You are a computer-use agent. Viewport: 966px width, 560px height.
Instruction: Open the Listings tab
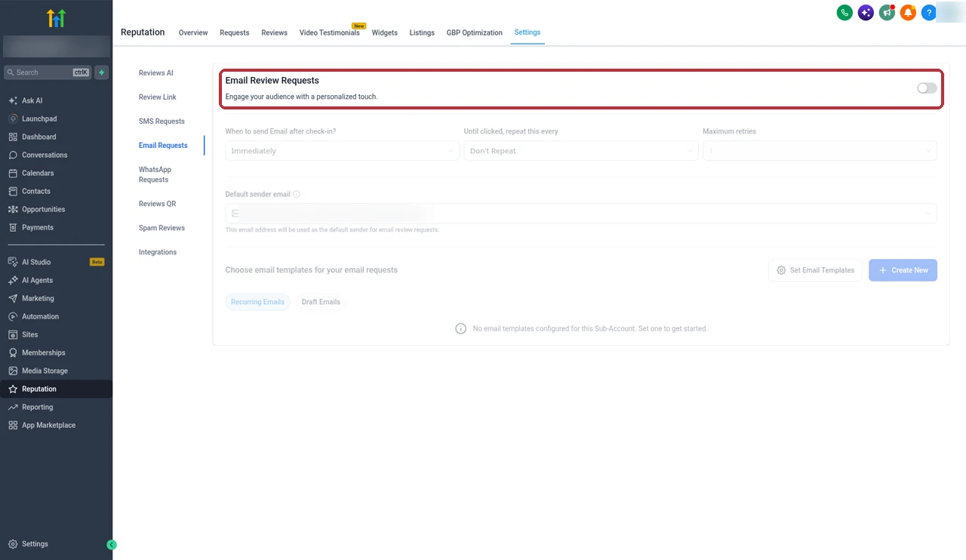422,32
